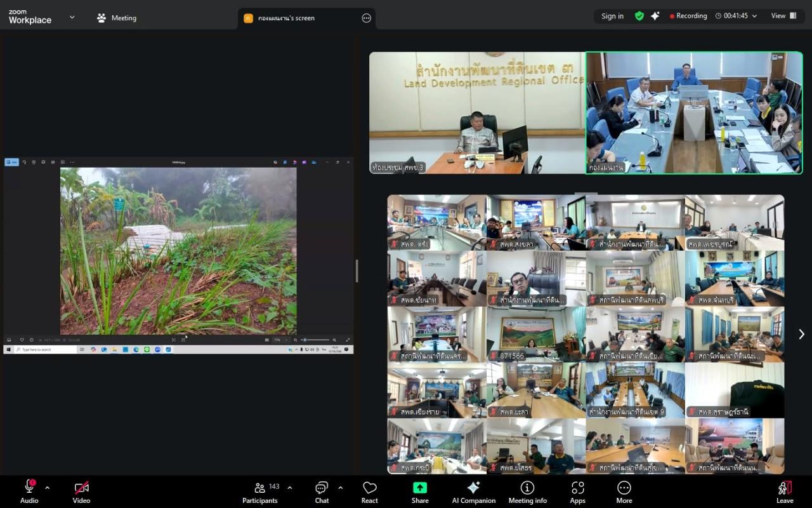Select the สพด.ยะลา participant thumbnail
812x508 pixels.
pyautogui.click(x=536, y=390)
